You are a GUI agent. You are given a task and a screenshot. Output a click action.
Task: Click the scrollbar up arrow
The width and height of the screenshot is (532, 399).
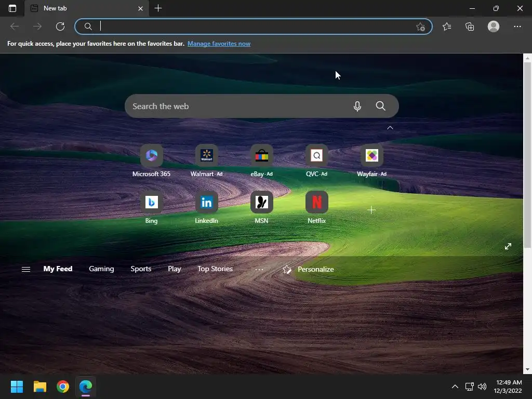pos(527,58)
